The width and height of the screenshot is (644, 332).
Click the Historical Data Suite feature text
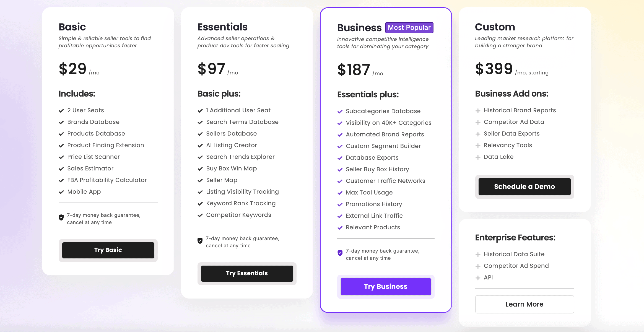click(x=514, y=254)
